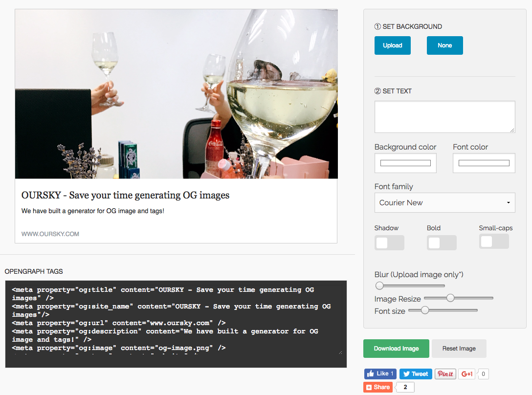
Task: Click the Font family dropdown arrow
Action: pos(508,202)
